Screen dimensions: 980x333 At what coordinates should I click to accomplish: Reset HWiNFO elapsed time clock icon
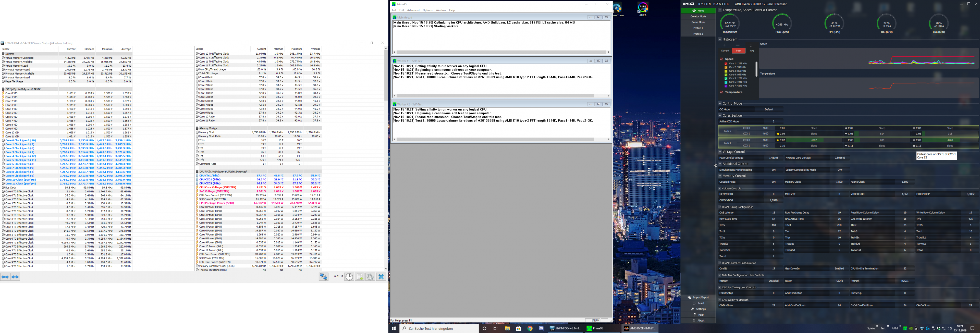pos(349,277)
